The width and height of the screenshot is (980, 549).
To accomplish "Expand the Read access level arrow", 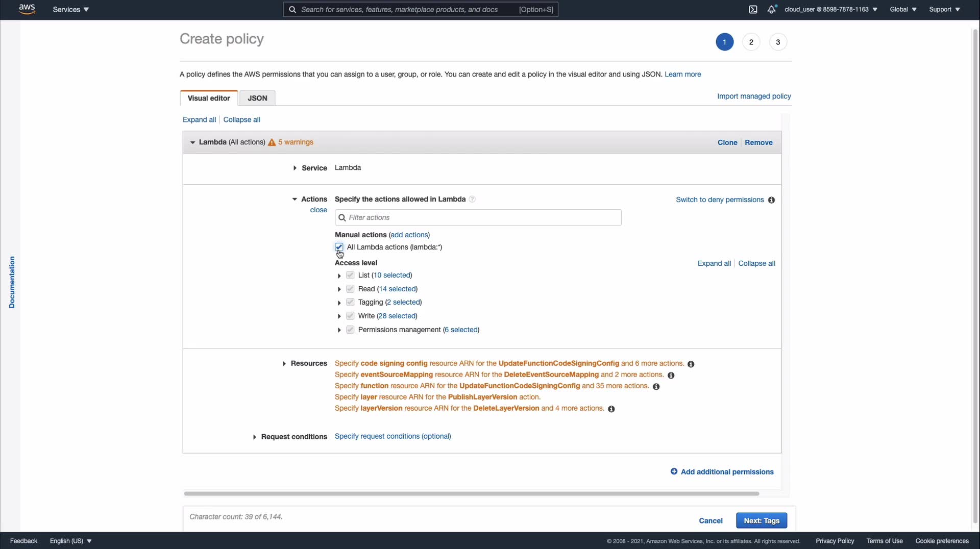I will (x=339, y=289).
